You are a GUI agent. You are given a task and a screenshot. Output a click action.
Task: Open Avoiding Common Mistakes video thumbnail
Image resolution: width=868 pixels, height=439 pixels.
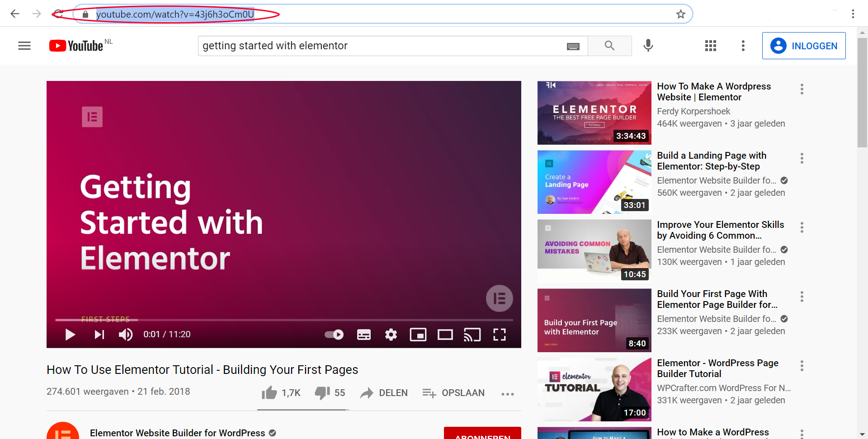click(x=594, y=251)
